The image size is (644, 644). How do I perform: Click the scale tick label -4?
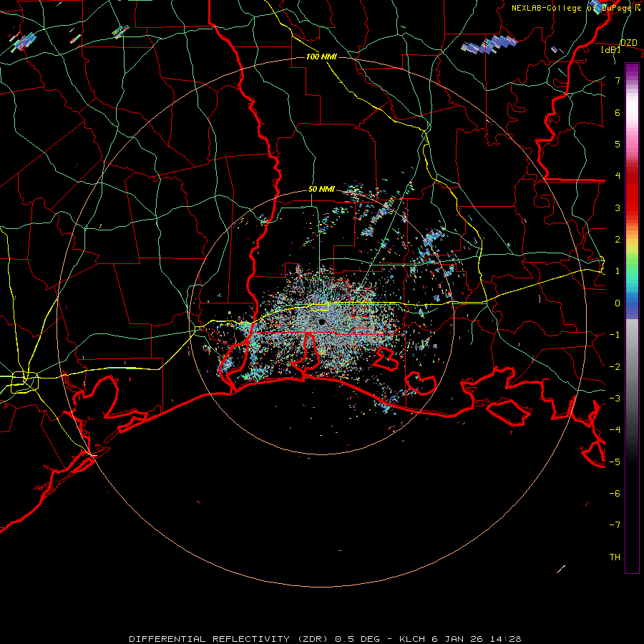615,430
